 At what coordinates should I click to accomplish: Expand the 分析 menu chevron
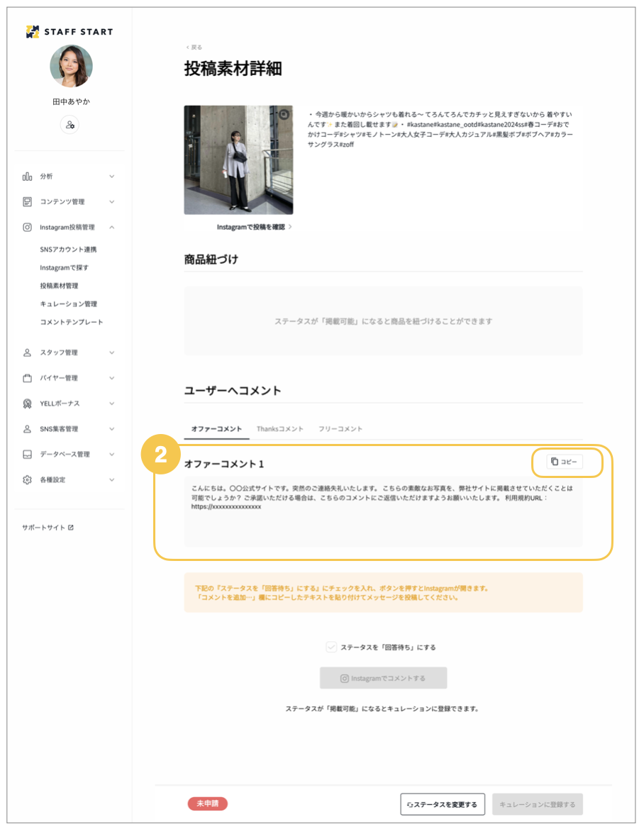pos(111,177)
